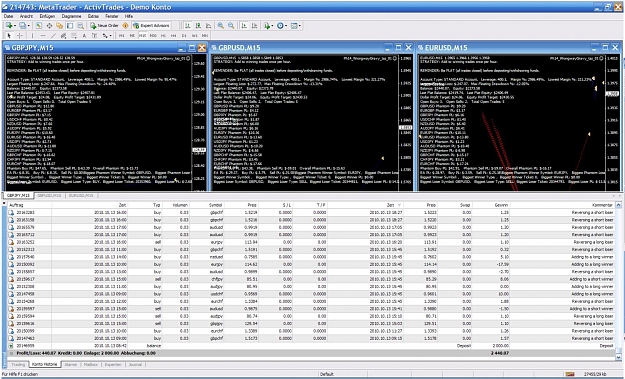Zoom in on the chart
The height and width of the screenshot is (379, 625).
point(220,26)
